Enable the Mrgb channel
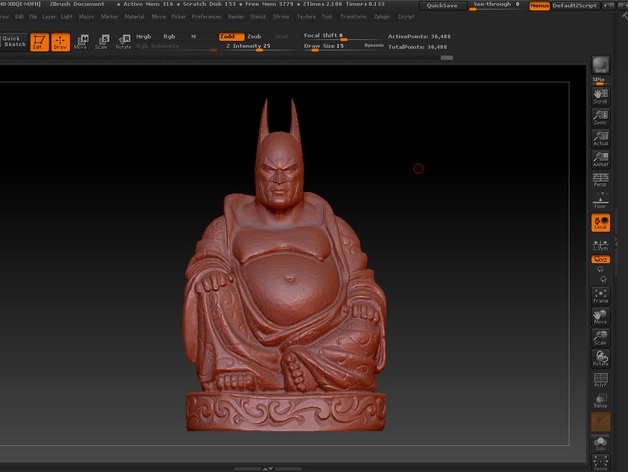628x472 pixels. pyautogui.click(x=143, y=36)
